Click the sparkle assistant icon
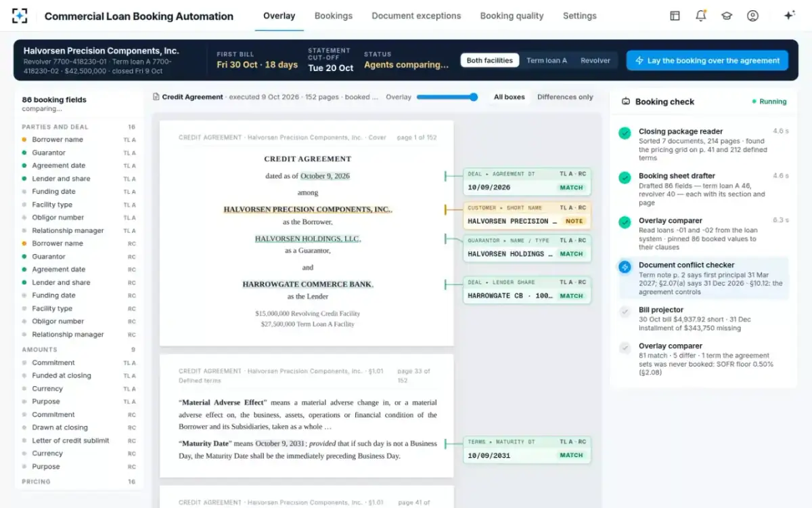The height and width of the screenshot is (508, 812). (789, 16)
